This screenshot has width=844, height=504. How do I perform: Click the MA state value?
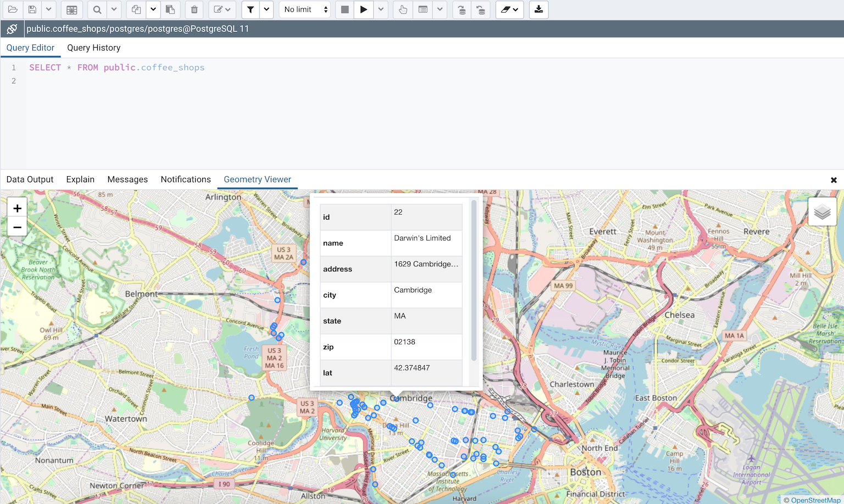(x=400, y=316)
